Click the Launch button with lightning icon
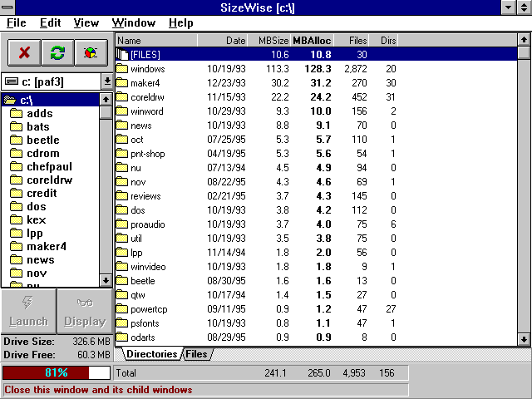The image size is (532, 399). [27, 312]
